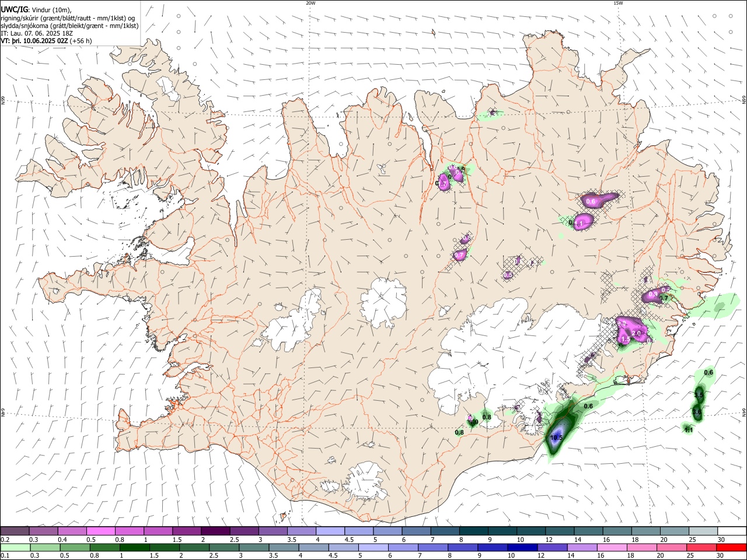Click the '3.5' offshore rain value label
Screen dimensions: 747x560
tap(699, 395)
